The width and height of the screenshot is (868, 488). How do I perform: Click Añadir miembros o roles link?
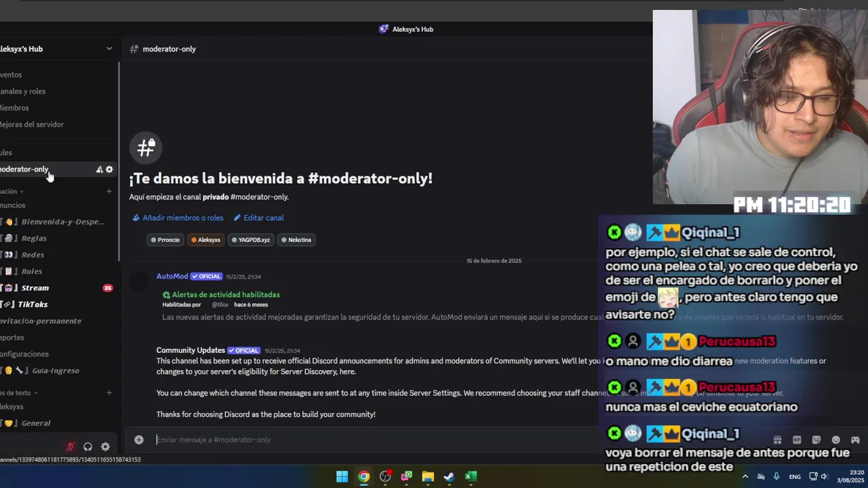[178, 218]
